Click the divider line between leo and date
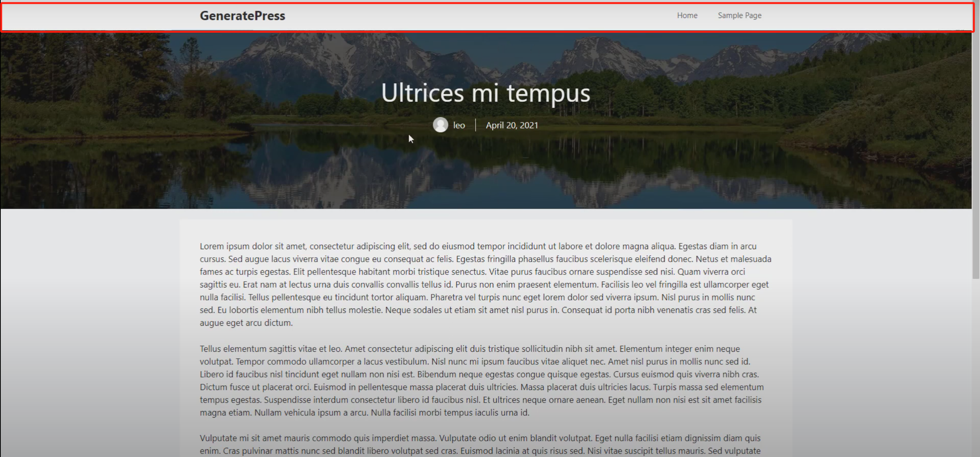The image size is (980, 457). [475, 125]
